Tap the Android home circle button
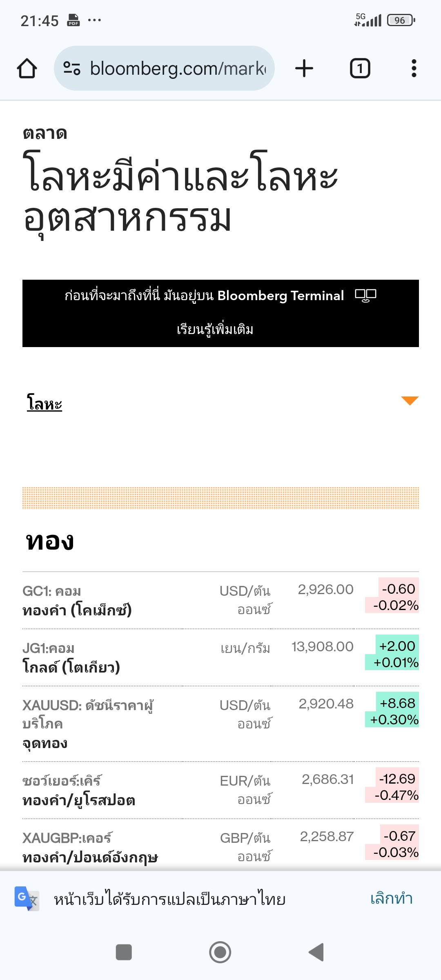 (220, 952)
